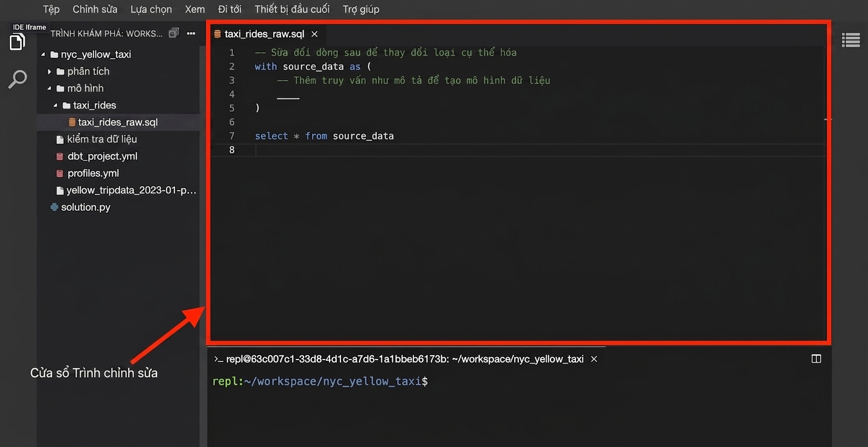Click the folder icon of nyc_yellow_taxi

click(54, 54)
